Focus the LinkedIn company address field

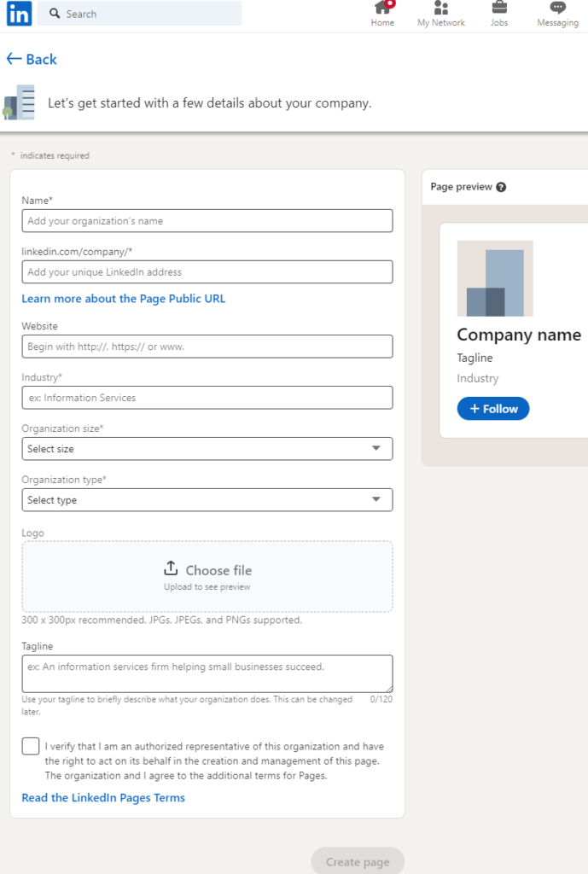207,272
